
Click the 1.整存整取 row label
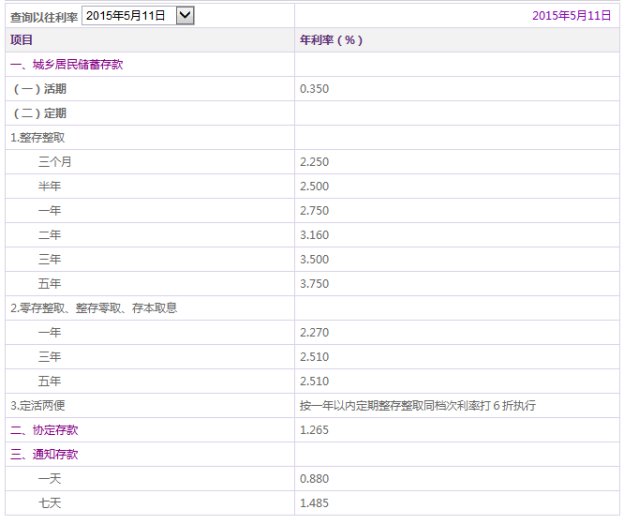37,138
